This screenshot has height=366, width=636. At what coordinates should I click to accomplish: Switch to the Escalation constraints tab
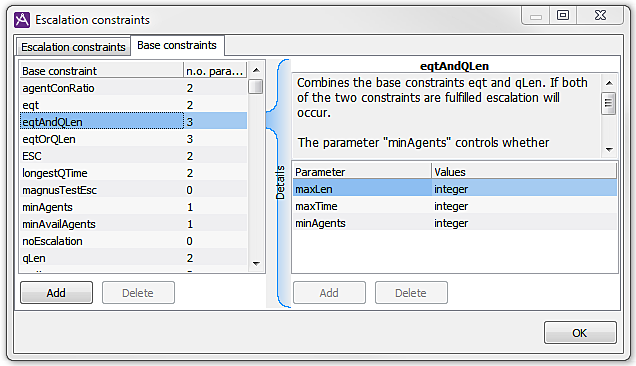coord(73,47)
